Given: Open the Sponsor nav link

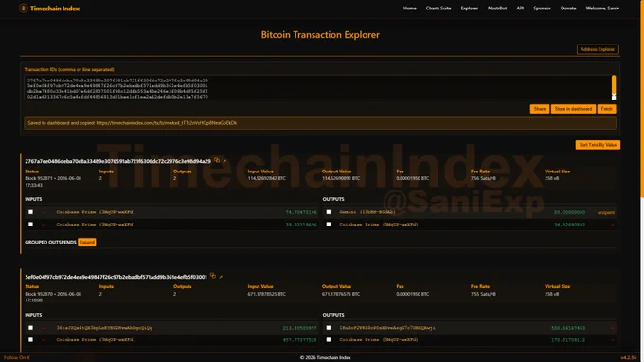Looking at the screenshot, I should 542,9.
